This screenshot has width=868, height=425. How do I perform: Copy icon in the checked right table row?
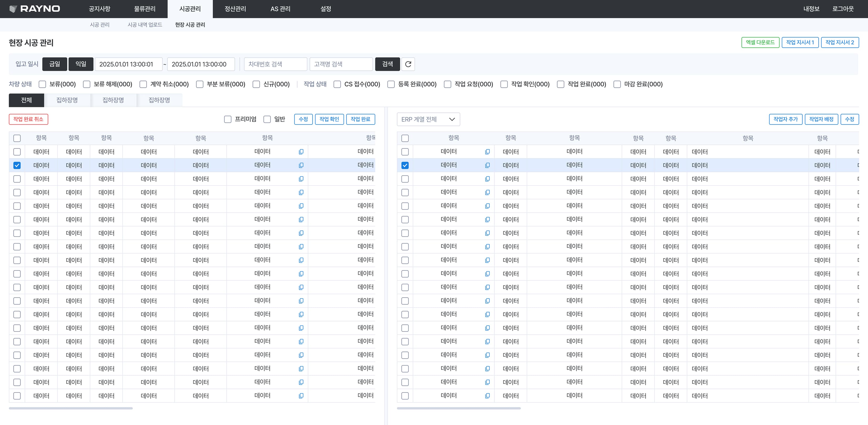click(x=487, y=165)
